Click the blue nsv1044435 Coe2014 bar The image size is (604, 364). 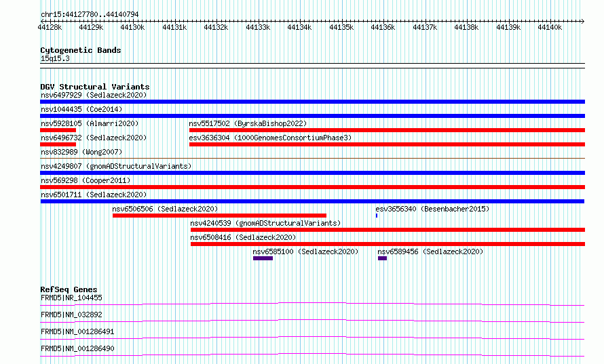coord(312,116)
